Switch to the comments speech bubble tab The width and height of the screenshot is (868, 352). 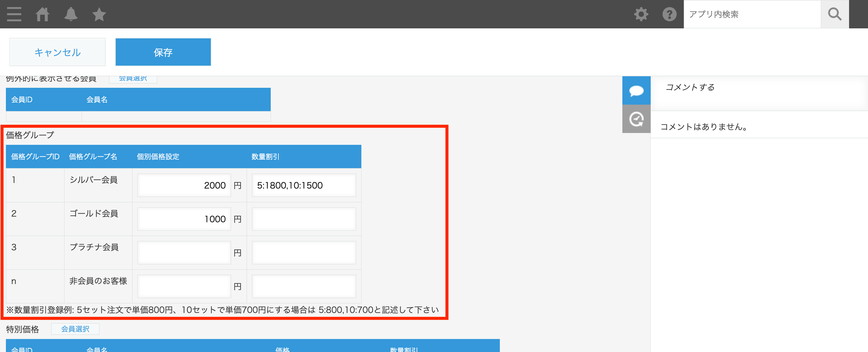point(636,90)
